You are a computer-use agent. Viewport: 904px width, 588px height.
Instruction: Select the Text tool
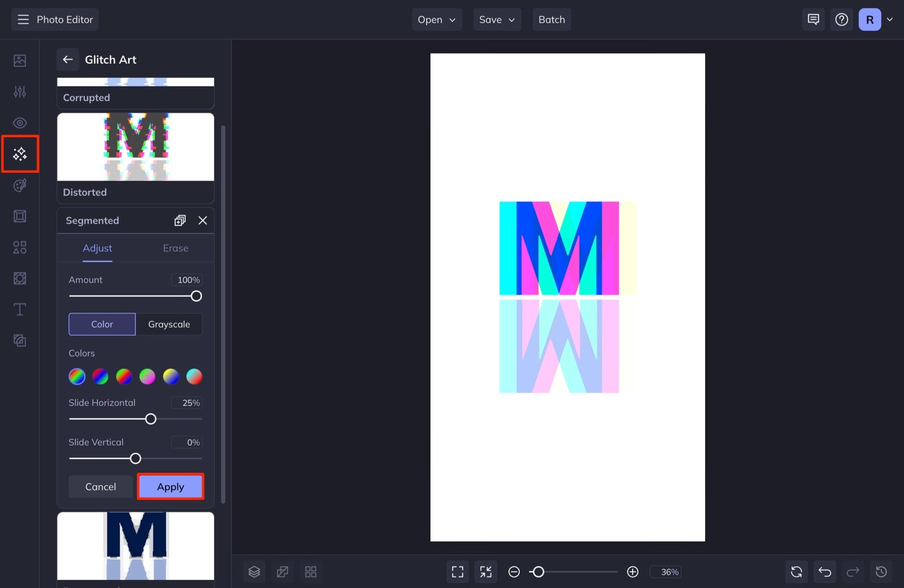coord(20,309)
